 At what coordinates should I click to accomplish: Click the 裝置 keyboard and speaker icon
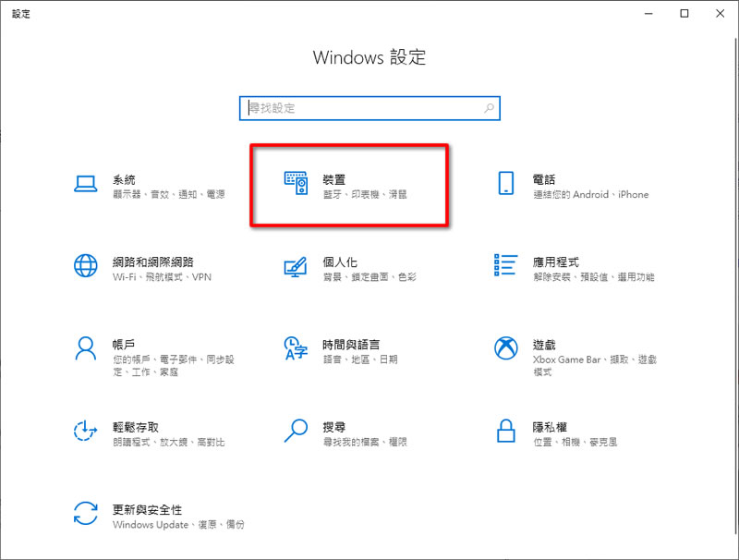point(296,183)
